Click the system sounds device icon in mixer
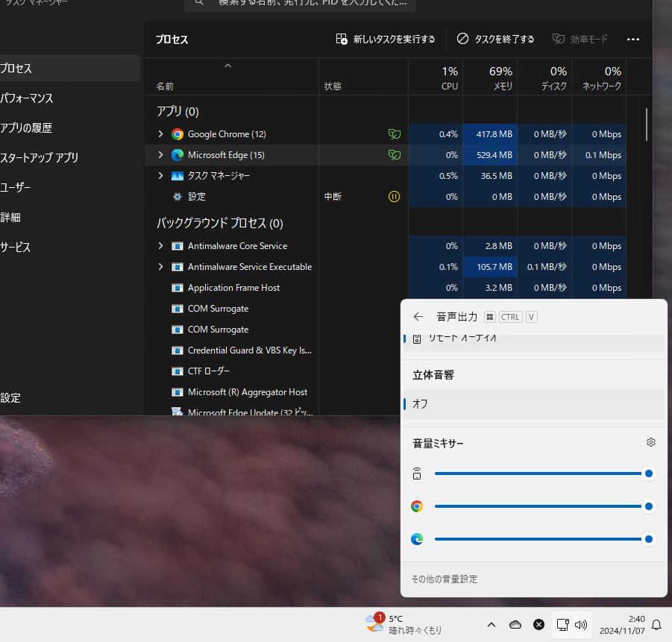Viewport: 672px width, 642px height. 417,473
